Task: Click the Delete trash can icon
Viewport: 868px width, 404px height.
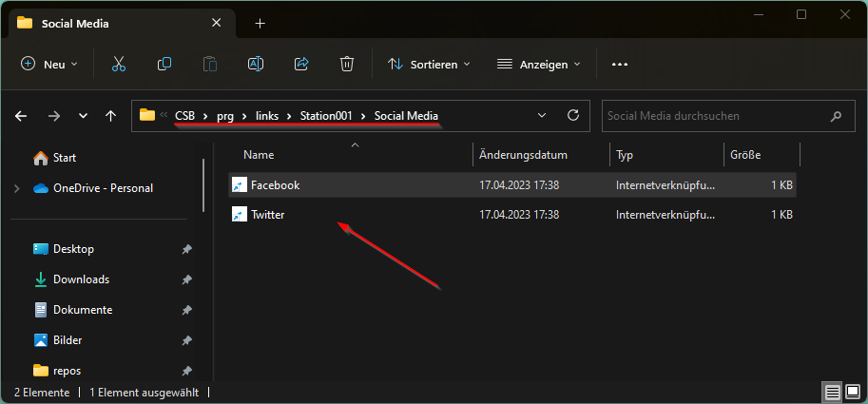Action: click(347, 65)
